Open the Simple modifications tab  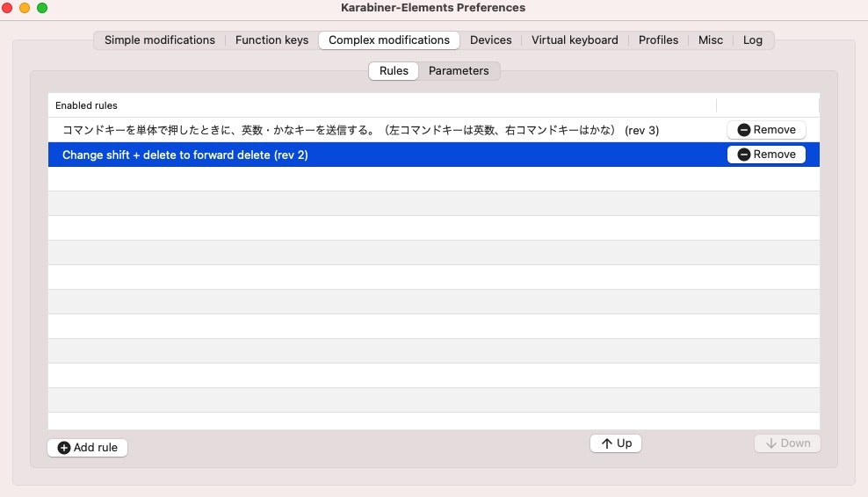[x=159, y=40]
